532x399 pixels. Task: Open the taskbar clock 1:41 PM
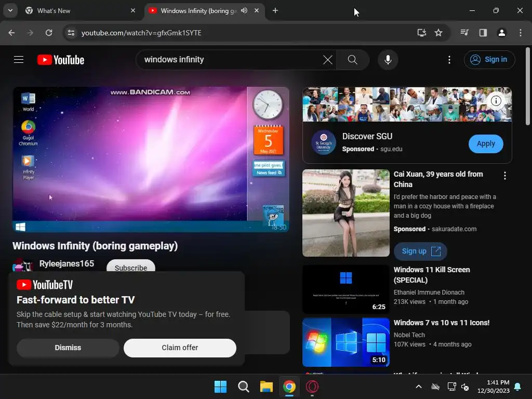coord(494,387)
